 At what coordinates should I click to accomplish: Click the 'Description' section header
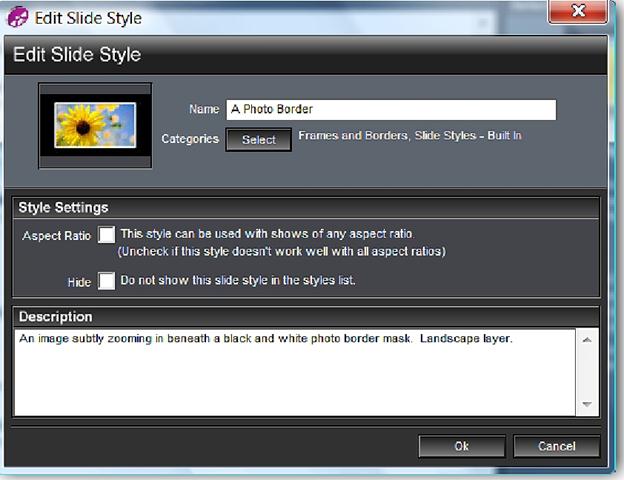pos(306,317)
